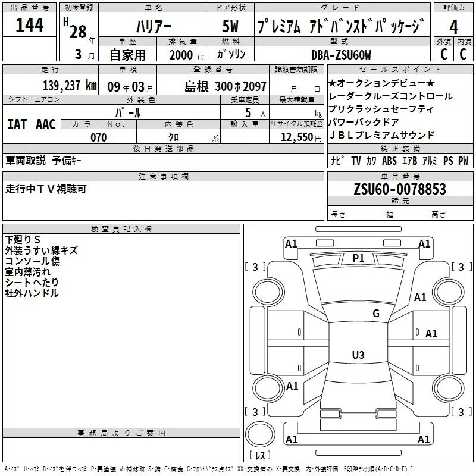Click the inspector note "室内薄汚れ"

tap(27, 272)
